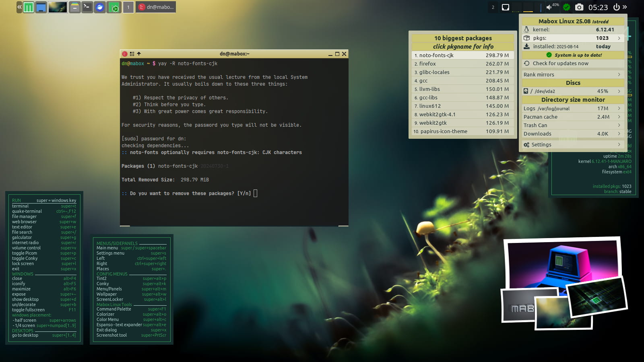The width and height of the screenshot is (644, 362).
Task: Click the screenshot camera tray icon
Action: [579, 7]
